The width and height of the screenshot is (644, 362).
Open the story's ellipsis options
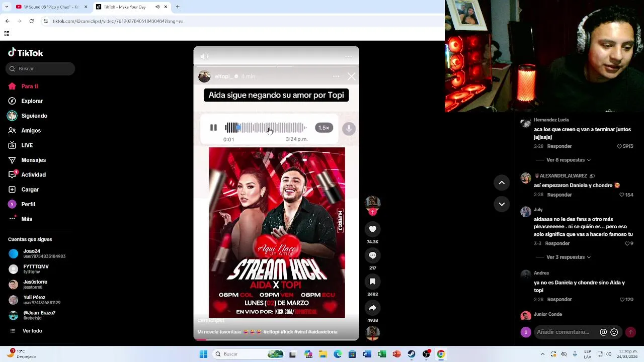point(336,76)
